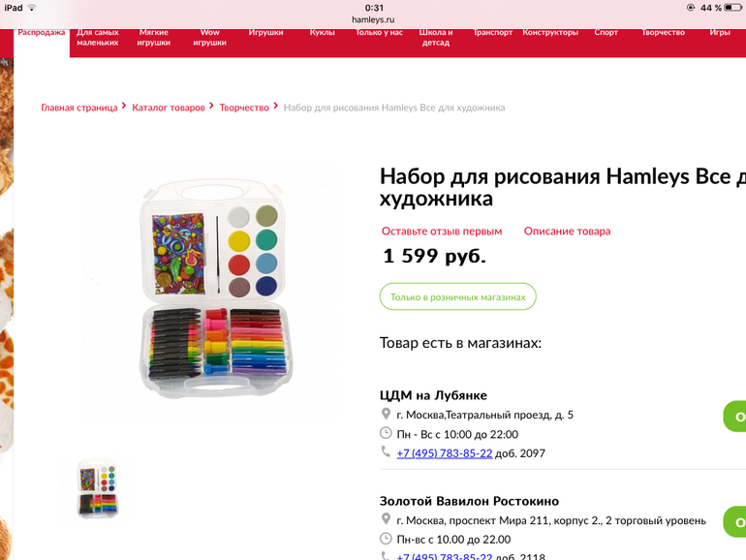746x560 pixels.
Task: Go to Главная страница breadcrumb
Action: [79, 108]
